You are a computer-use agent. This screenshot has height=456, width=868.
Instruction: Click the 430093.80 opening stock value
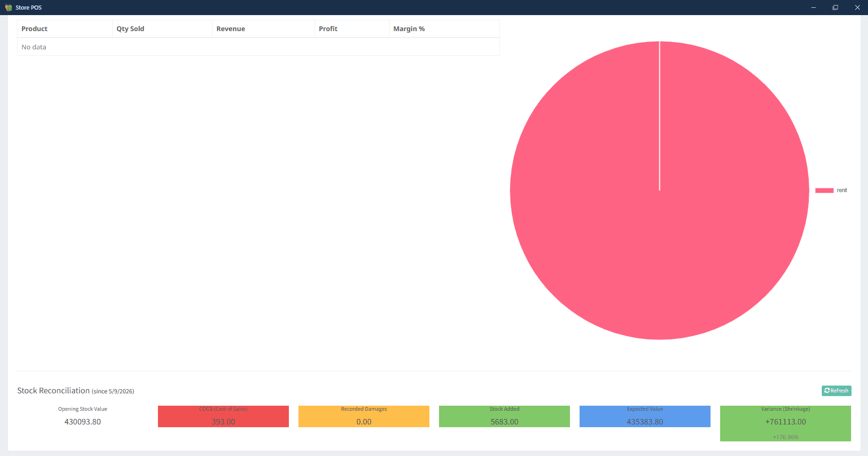coord(82,422)
